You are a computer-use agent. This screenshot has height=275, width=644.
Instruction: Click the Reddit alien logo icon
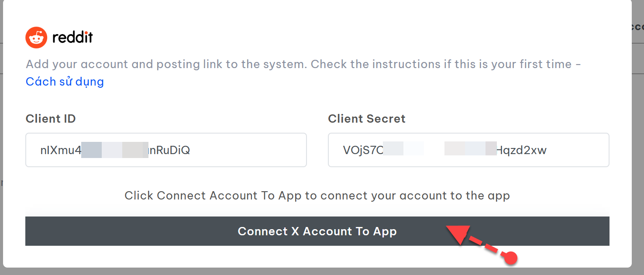(x=36, y=38)
